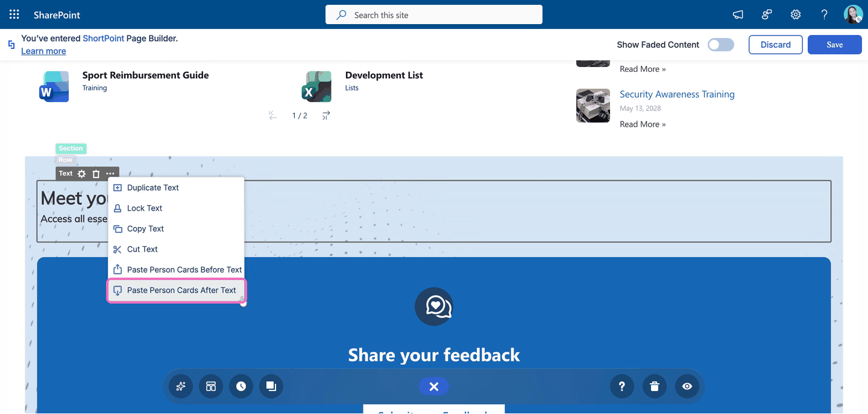Open the user profile avatar
Image resolution: width=868 pixels, height=414 pixels.
[x=853, y=14]
